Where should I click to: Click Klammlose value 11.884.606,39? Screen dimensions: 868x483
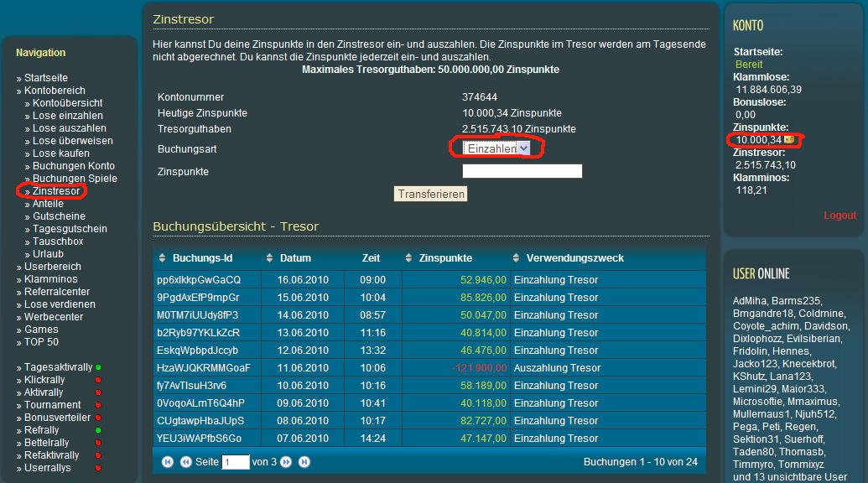pos(768,90)
